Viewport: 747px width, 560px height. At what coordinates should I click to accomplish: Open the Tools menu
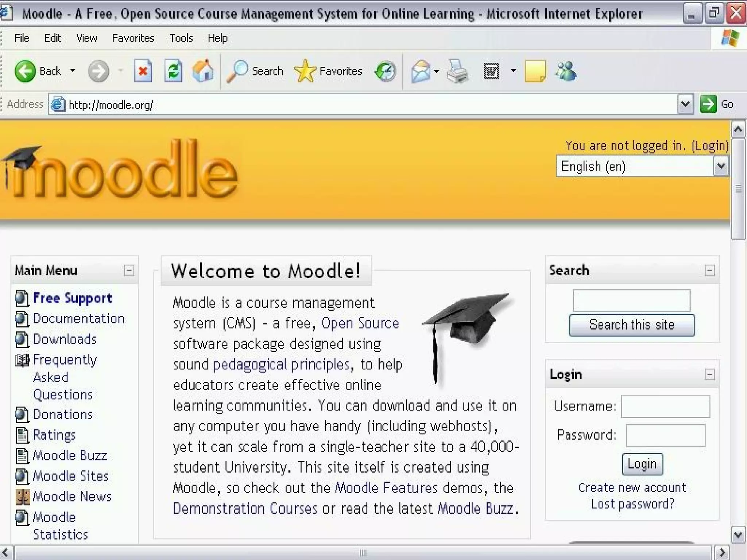click(181, 38)
